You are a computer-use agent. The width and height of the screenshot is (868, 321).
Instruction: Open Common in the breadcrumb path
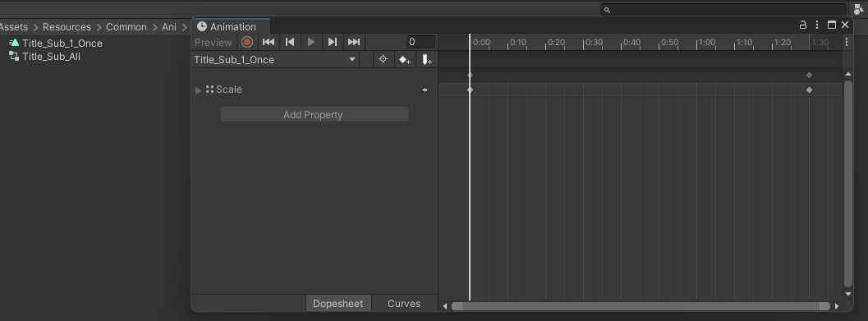click(126, 27)
